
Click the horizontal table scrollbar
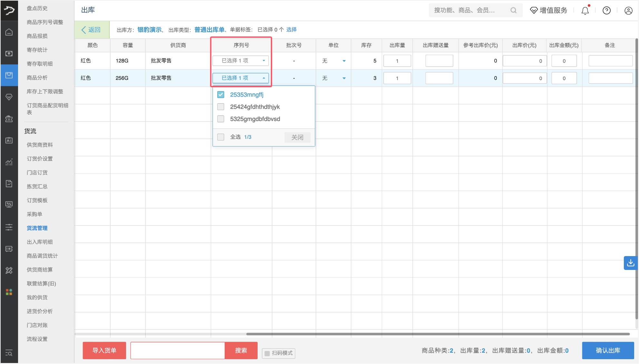pyautogui.click(x=438, y=334)
